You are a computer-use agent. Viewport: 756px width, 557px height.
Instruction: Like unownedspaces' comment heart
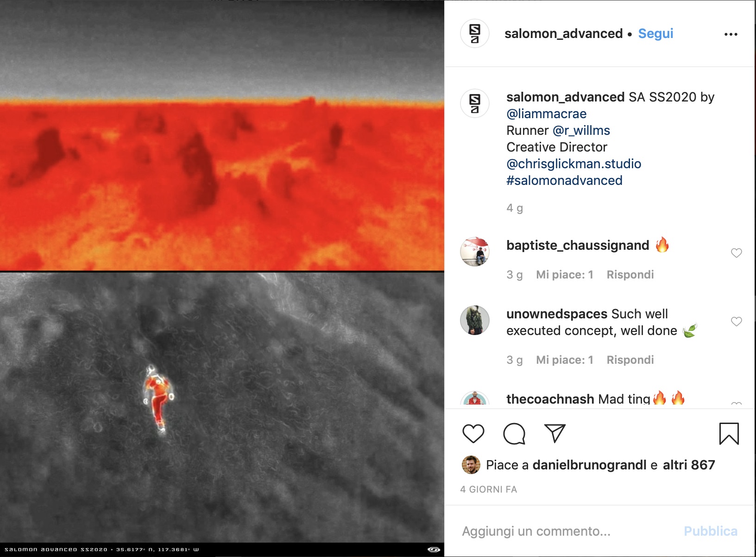737,322
